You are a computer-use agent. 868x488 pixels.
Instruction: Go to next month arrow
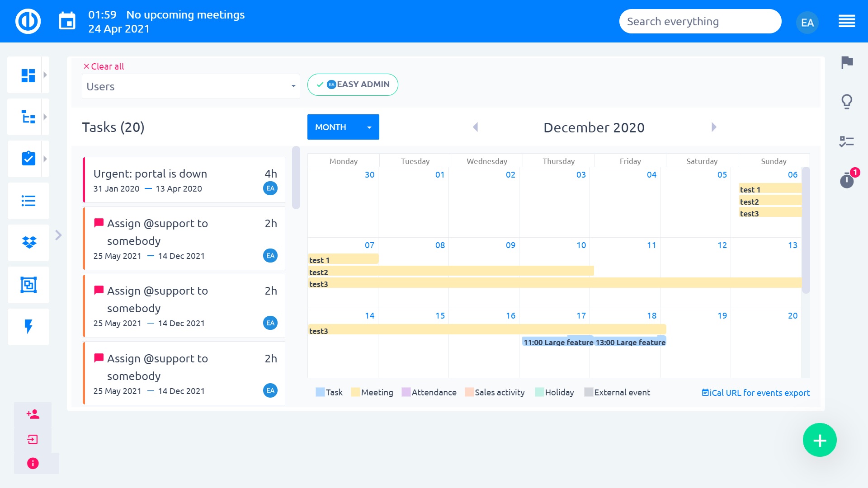pyautogui.click(x=714, y=127)
